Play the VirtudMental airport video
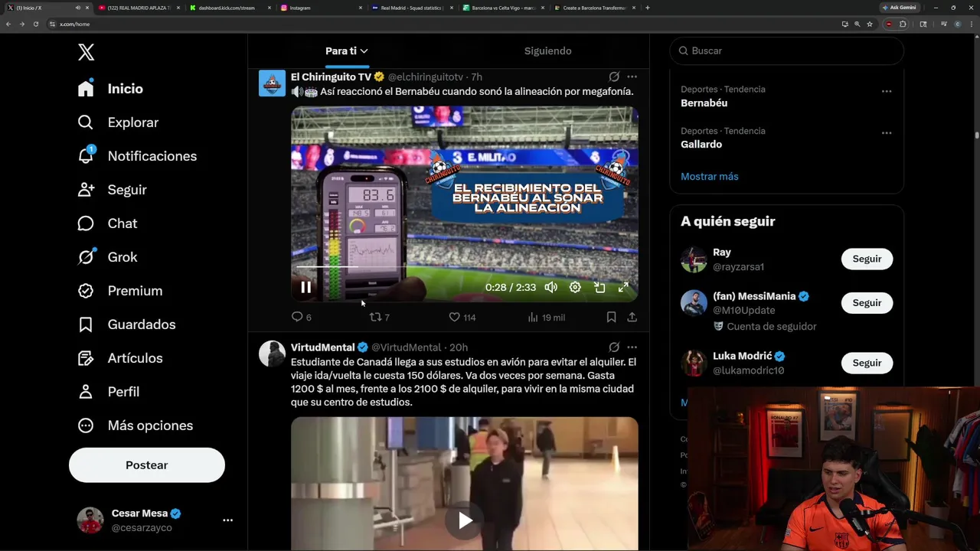The image size is (980, 551). [465, 520]
